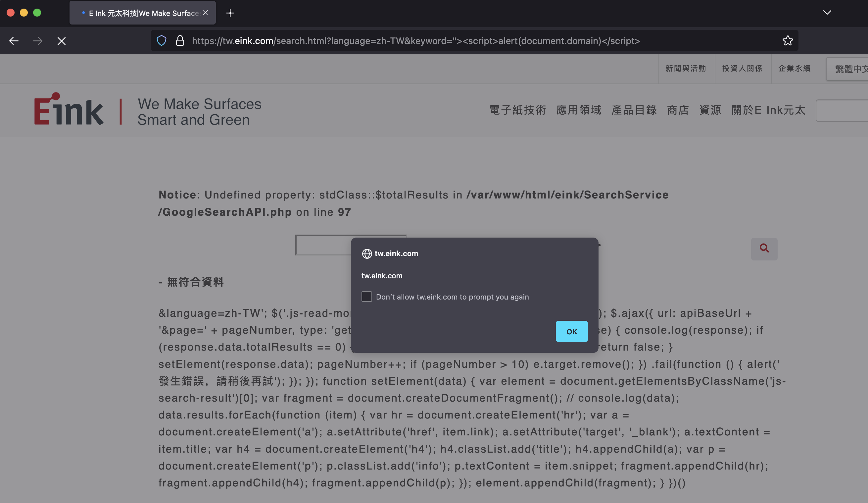Stop page loading with the X button

[x=62, y=41]
